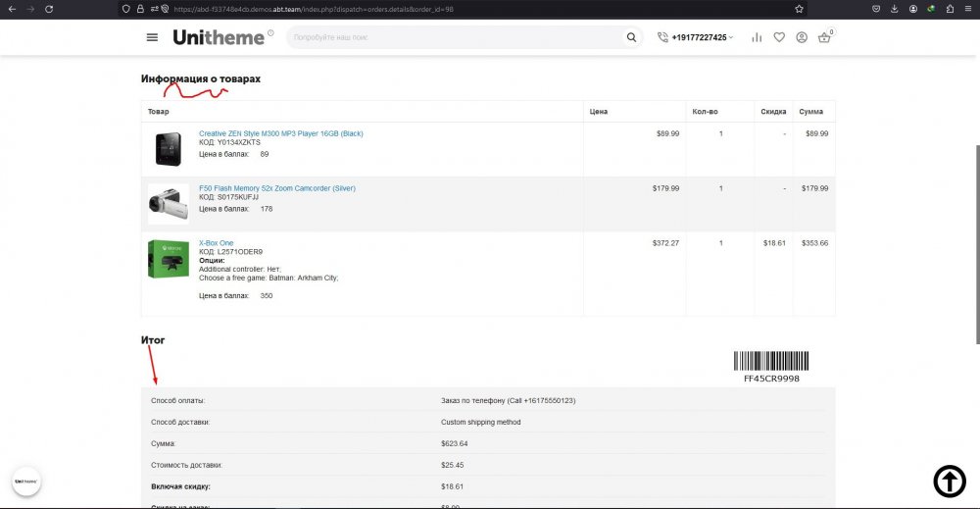
Task: Select the product code S0175KUFJJ
Action: point(237,197)
